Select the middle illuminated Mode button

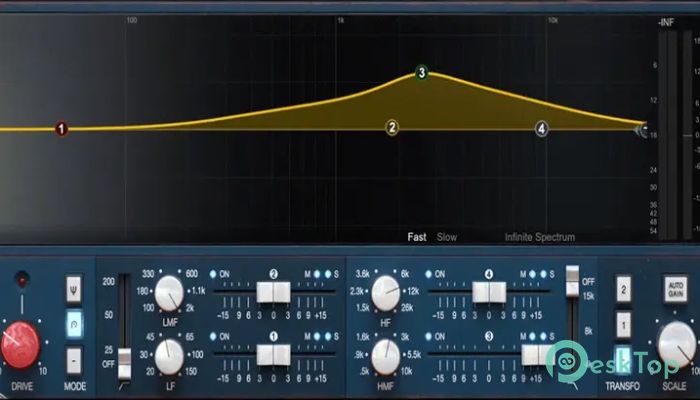74,322
